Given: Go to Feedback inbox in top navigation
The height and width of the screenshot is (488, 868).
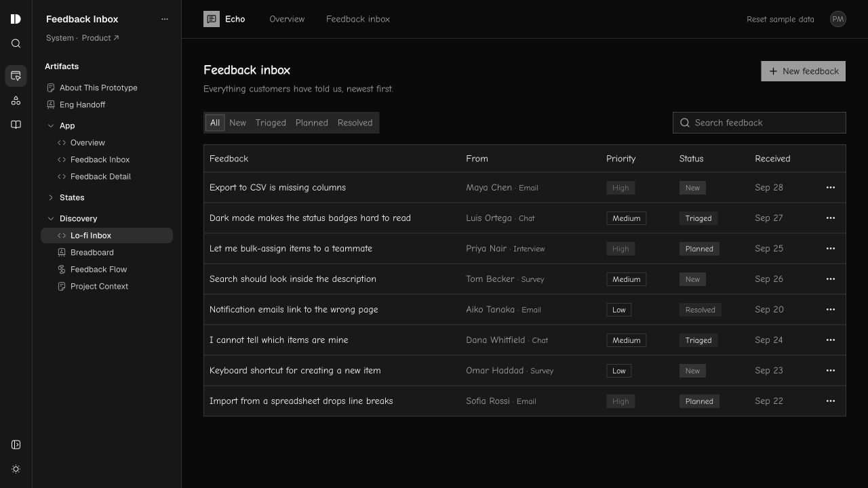Looking at the screenshot, I should coord(358,19).
